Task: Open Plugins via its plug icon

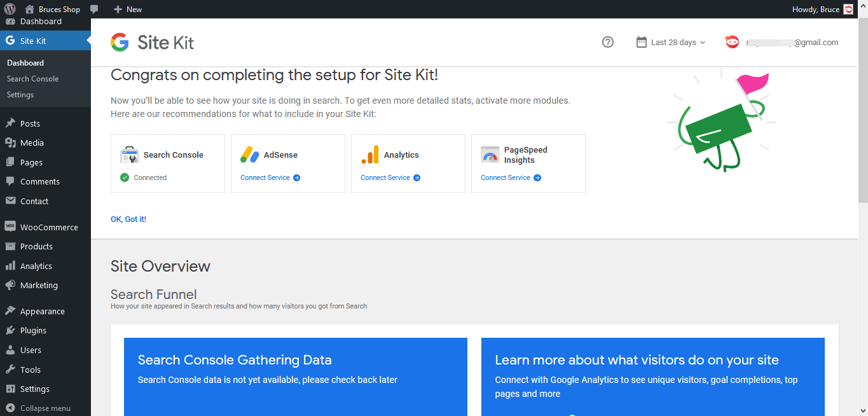Action: (x=10, y=330)
